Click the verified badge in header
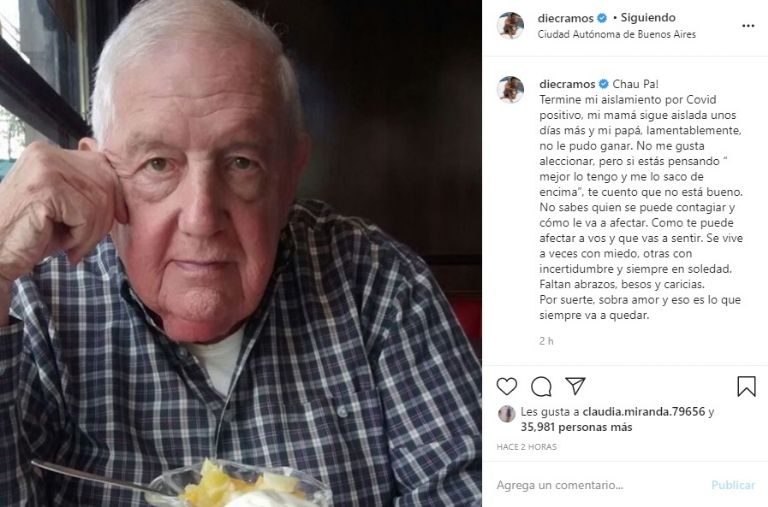 coord(602,18)
